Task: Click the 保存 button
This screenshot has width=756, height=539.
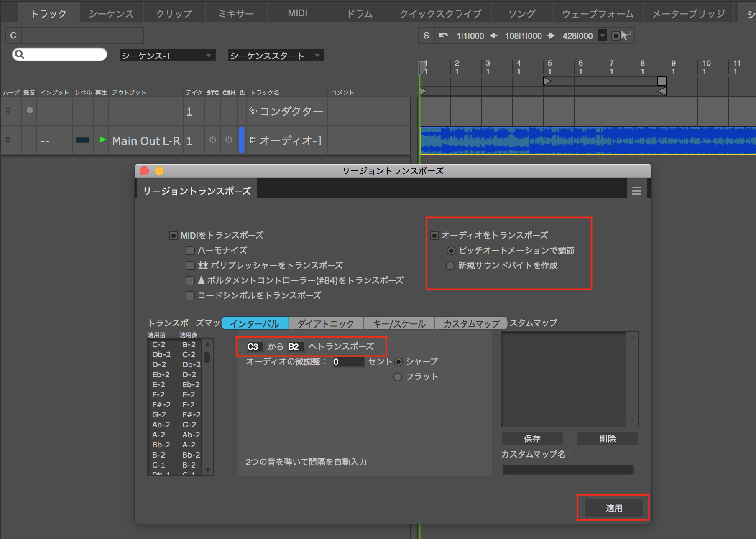Action: (532, 439)
